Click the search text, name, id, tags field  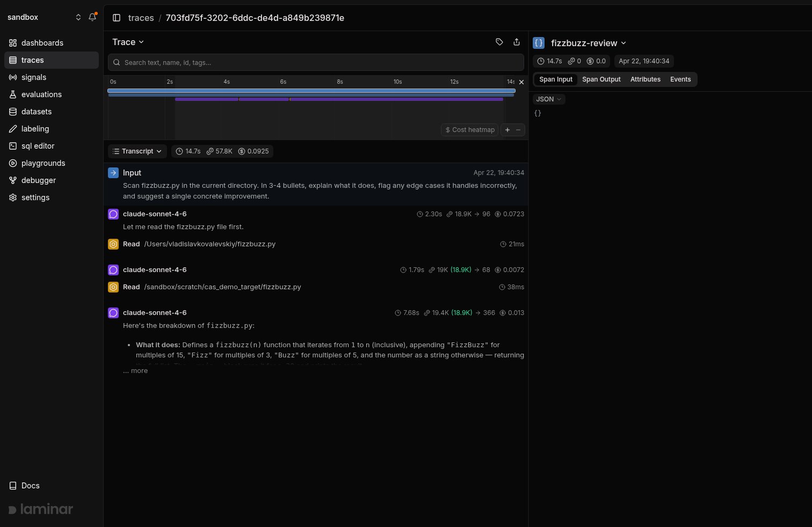[316, 62]
